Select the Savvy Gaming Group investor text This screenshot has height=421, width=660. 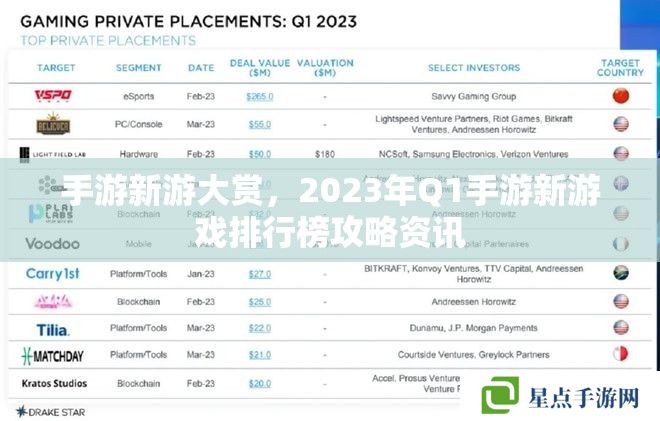tap(474, 96)
